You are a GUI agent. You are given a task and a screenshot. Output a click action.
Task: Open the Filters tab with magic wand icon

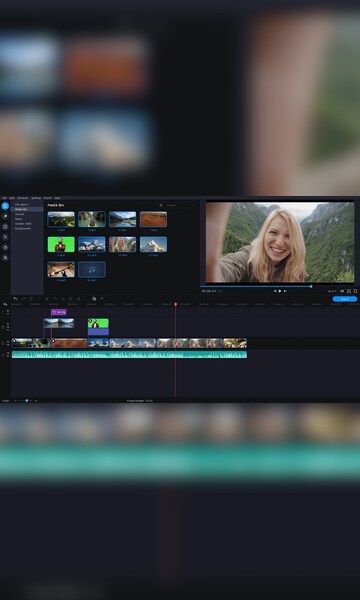click(5, 216)
